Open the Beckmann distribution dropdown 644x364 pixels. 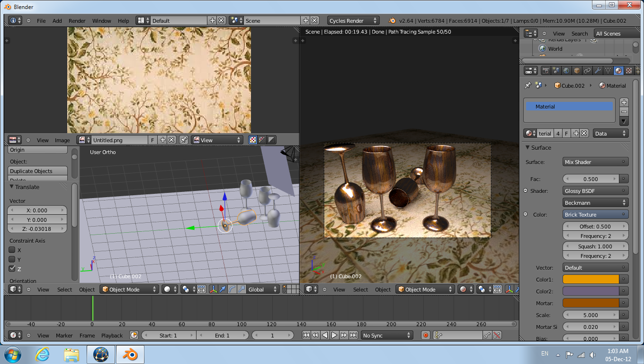click(596, 202)
